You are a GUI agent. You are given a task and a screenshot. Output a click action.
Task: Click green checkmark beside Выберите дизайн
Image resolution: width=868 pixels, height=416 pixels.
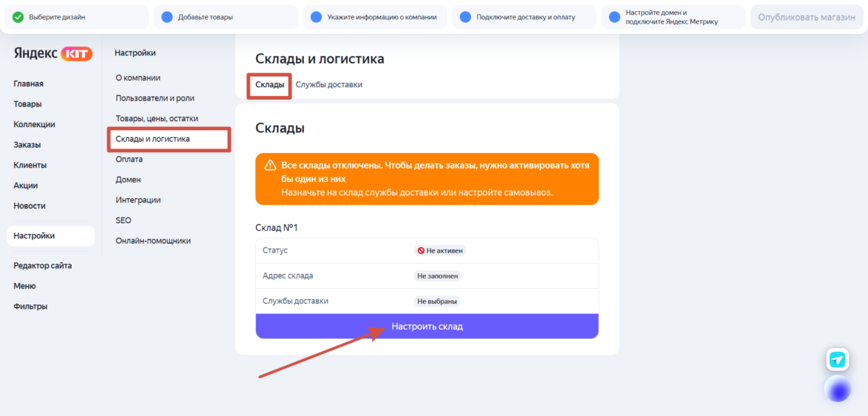(x=18, y=17)
